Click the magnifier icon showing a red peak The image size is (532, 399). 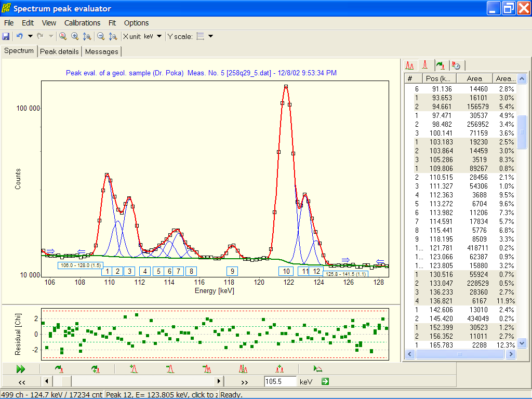(63, 36)
